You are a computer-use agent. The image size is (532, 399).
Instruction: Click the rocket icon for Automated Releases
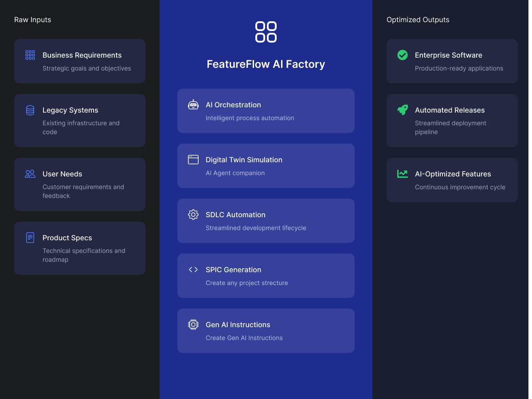(x=403, y=110)
